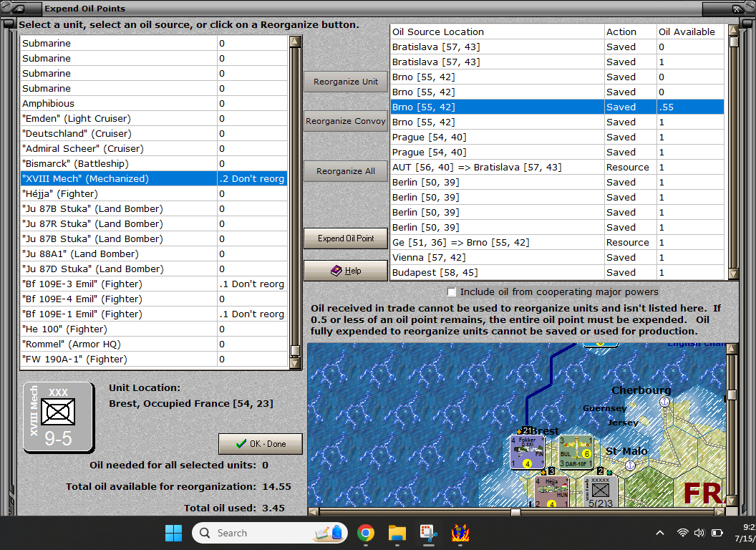Click unit list scrollbar up arrow
This screenshot has height=550, width=756.
click(x=295, y=42)
